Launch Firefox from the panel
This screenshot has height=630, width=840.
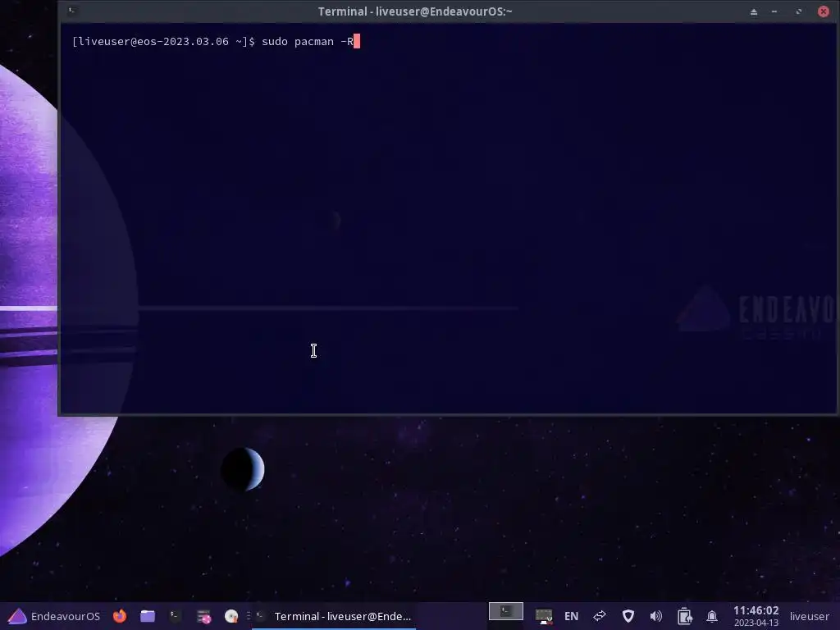(x=120, y=616)
